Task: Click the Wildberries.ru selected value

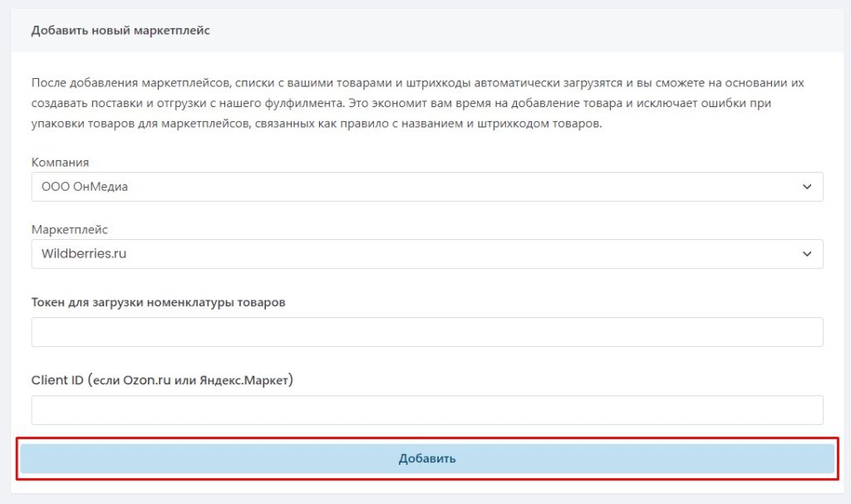Action: (84, 254)
